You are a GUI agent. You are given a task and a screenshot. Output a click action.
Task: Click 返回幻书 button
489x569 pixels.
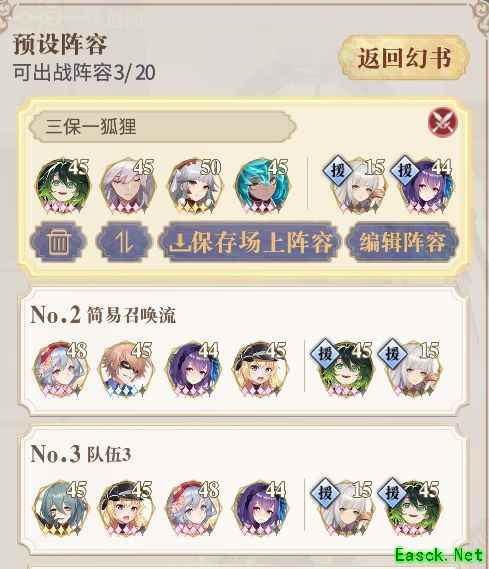[x=404, y=58]
